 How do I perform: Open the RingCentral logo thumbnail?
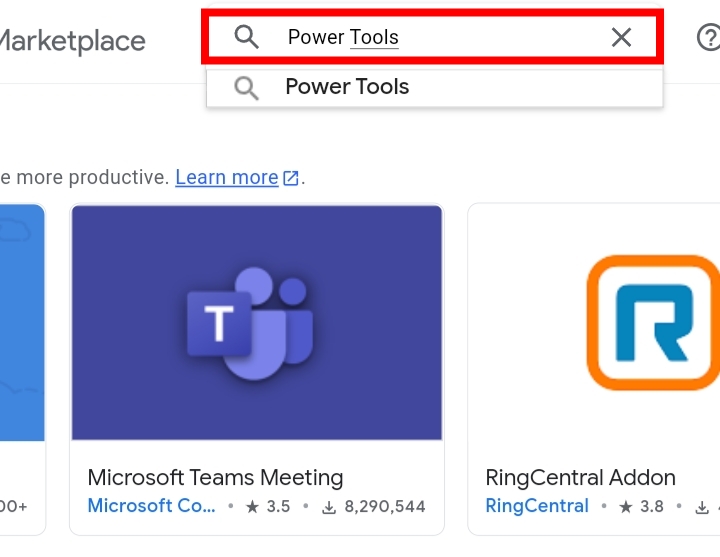[x=653, y=322]
